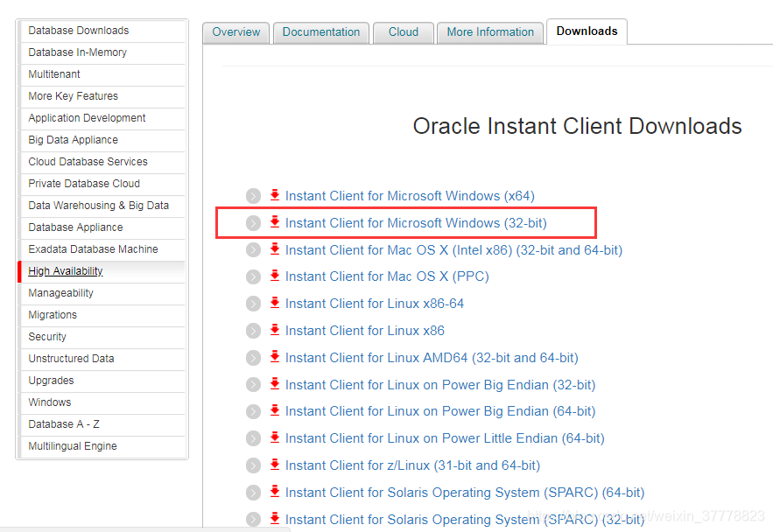Viewport: 773px width, 532px height.
Task: Click gray arrow bullet beside Linux AMD64
Action: click(253, 358)
